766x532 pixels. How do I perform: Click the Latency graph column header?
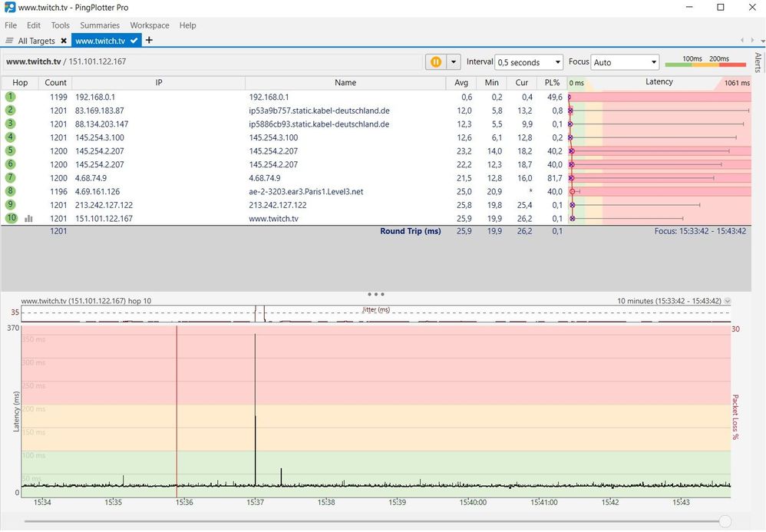[659, 82]
